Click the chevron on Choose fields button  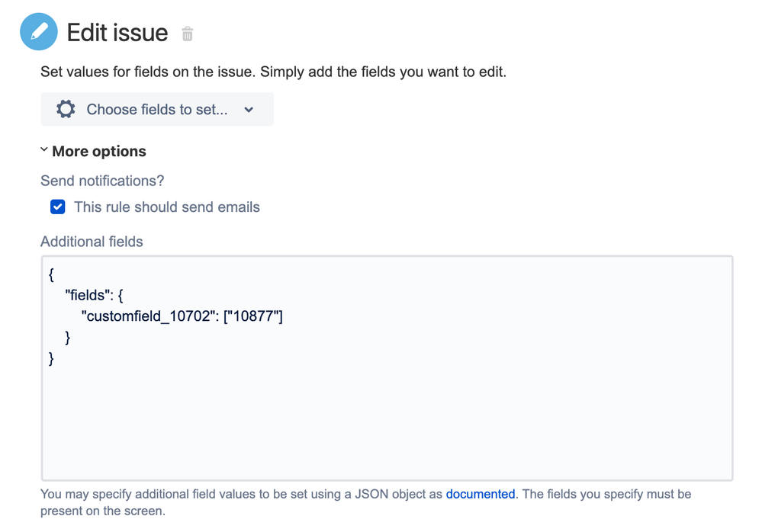coord(249,109)
